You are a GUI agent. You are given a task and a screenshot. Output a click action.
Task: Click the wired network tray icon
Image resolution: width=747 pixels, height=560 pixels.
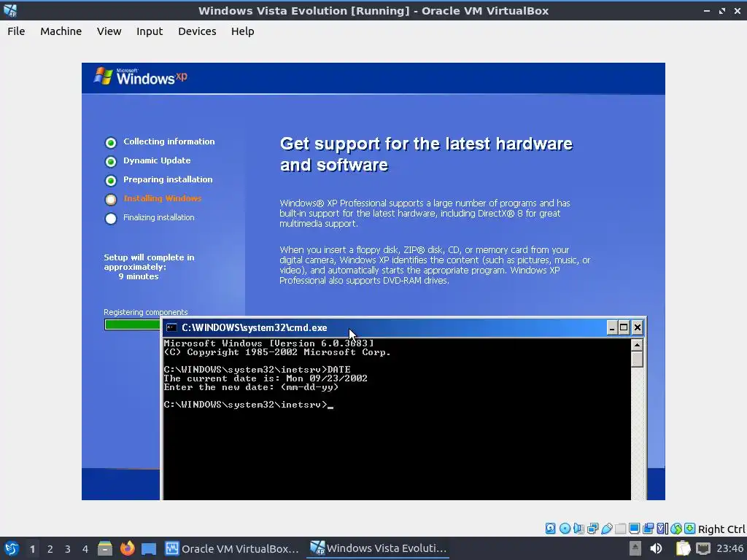tap(703, 548)
